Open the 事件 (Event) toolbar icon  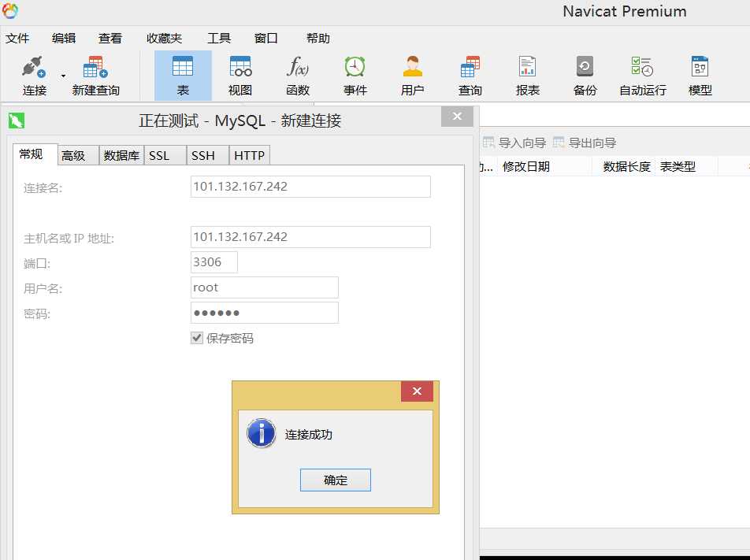tap(355, 76)
